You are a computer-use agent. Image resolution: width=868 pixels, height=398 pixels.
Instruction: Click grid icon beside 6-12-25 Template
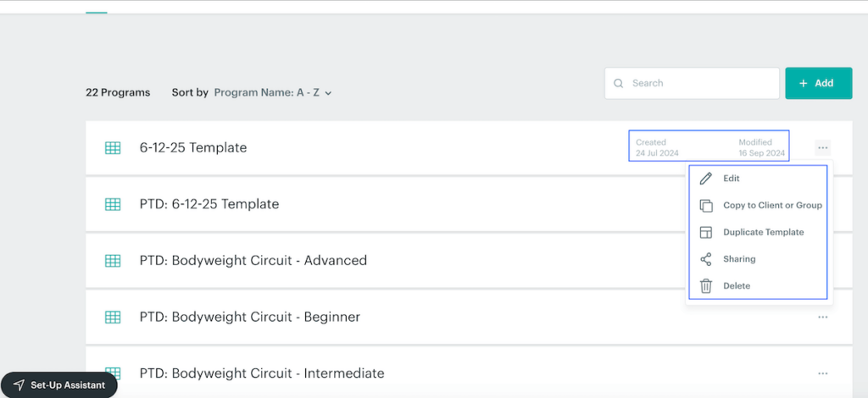coord(113,148)
